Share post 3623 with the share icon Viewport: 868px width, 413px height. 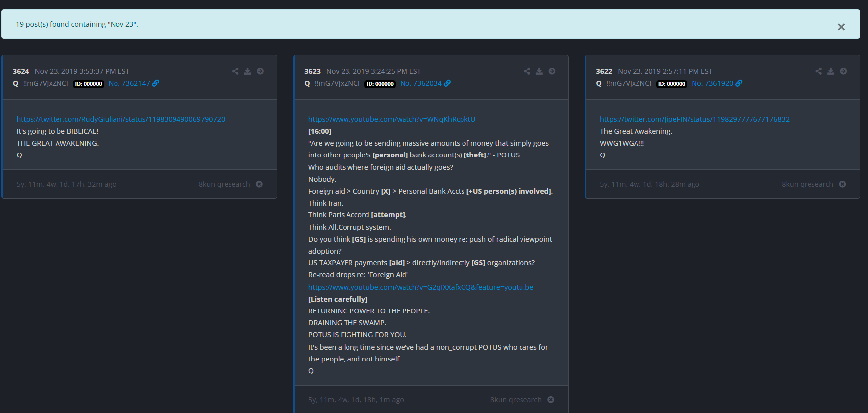click(x=527, y=71)
